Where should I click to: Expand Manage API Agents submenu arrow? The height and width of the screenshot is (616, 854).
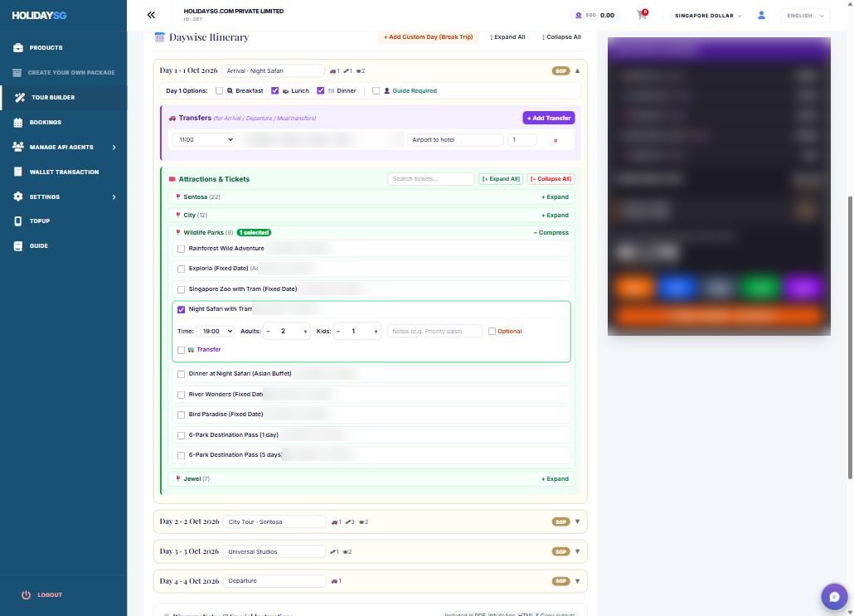(x=114, y=147)
